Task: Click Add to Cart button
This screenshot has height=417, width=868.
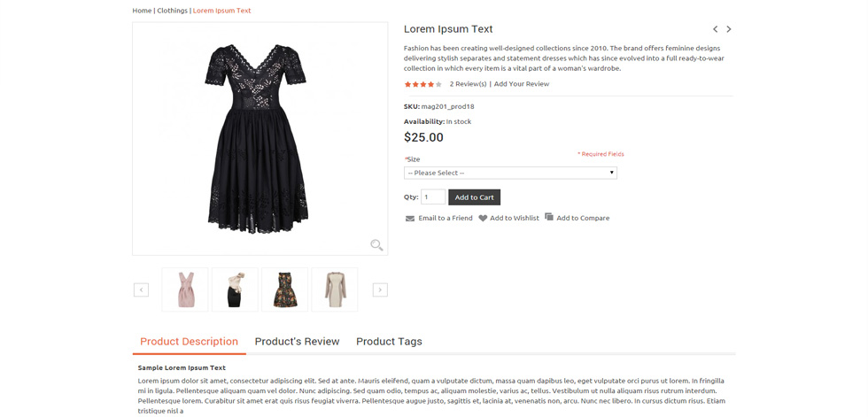Action: [x=475, y=197]
